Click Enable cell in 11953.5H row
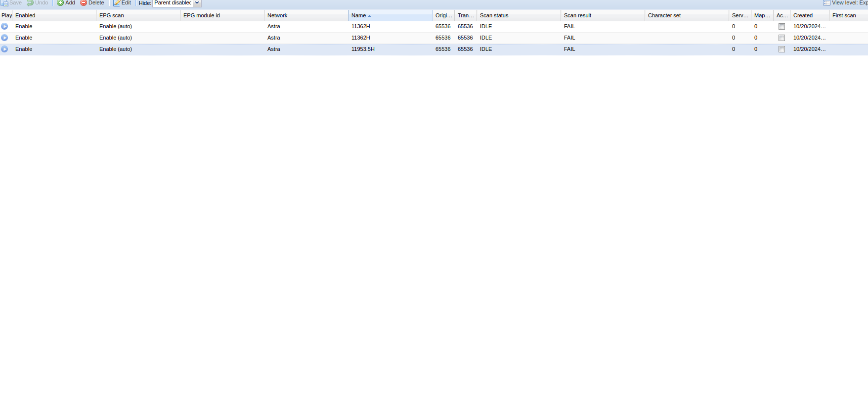The width and height of the screenshot is (868, 398). click(54, 49)
